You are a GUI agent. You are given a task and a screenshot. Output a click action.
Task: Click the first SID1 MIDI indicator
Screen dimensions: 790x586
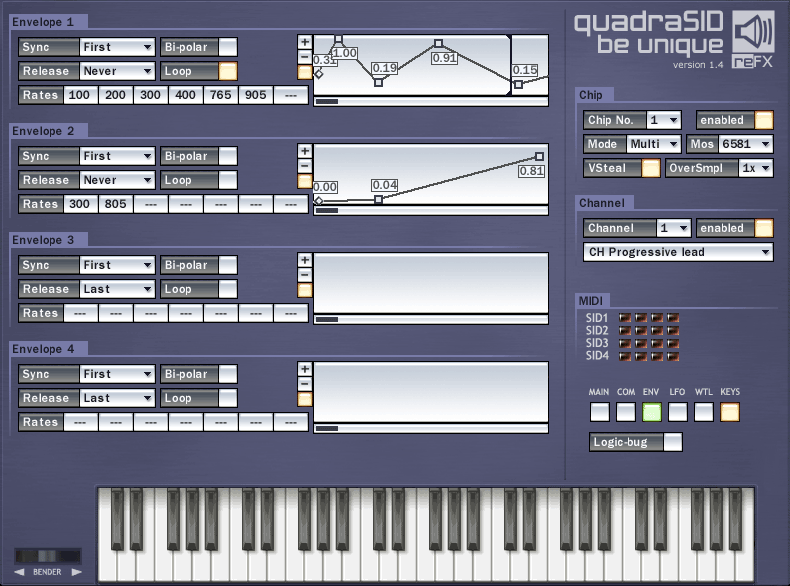(x=625, y=317)
